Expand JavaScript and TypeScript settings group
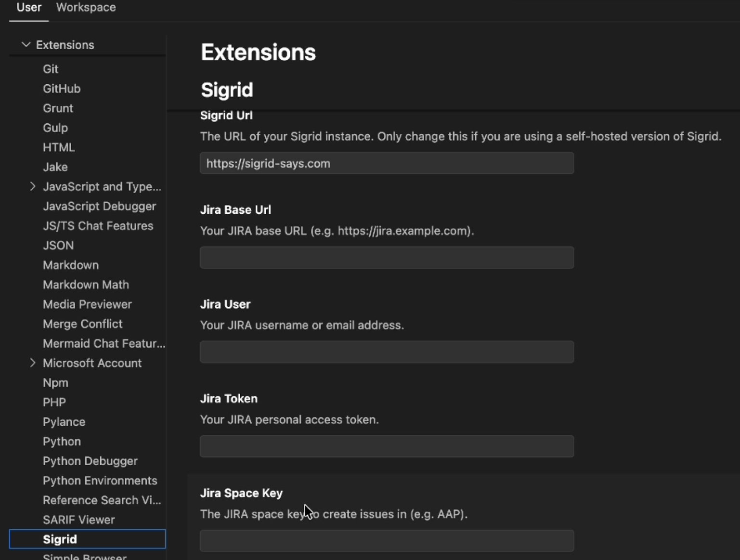The image size is (740, 560). coord(32,186)
